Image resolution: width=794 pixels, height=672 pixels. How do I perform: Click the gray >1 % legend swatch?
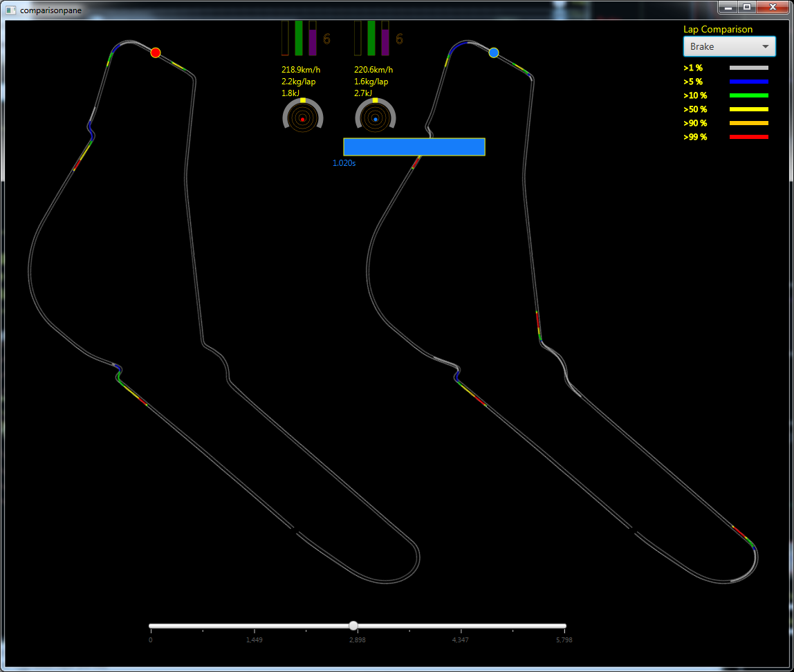(749, 68)
